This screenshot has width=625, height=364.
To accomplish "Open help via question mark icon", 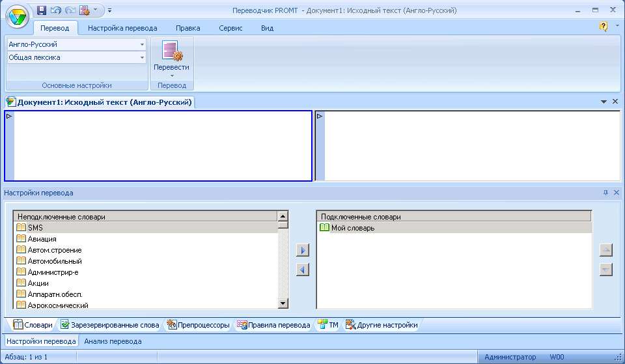I will [x=604, y=26].
